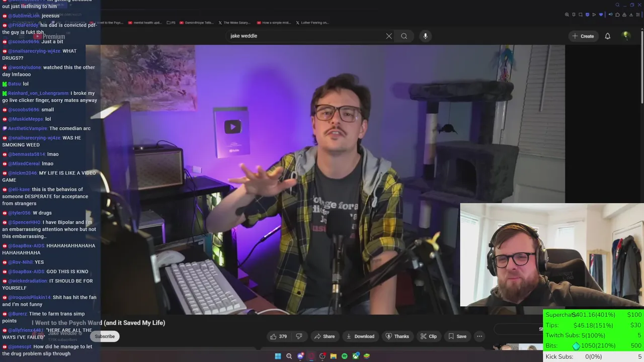The width and height of the screenshot is (644, 362).
Task: Click the recommended video thumbnail below webcam
Action: click(517, 347)
